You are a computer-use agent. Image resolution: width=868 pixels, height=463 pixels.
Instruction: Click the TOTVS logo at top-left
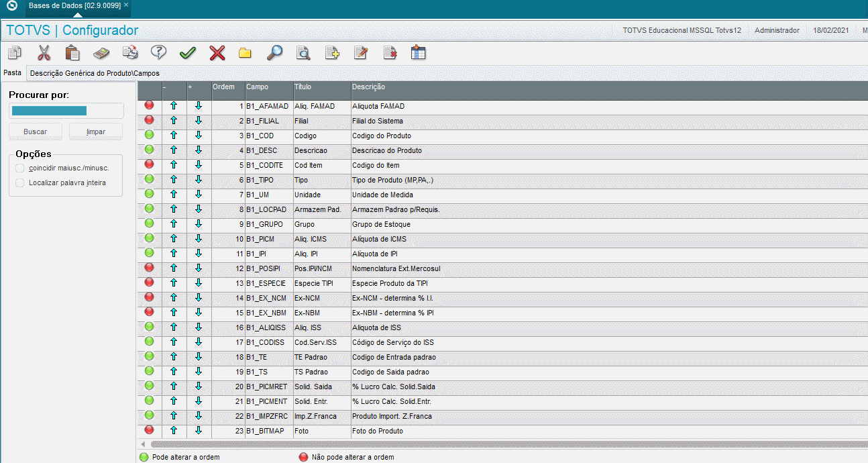11,5
